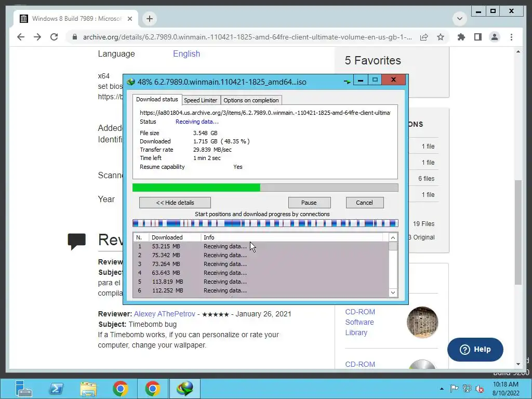Switch to the second Chrome taskbar icon
532x399 pixels.
click(153, 389)
